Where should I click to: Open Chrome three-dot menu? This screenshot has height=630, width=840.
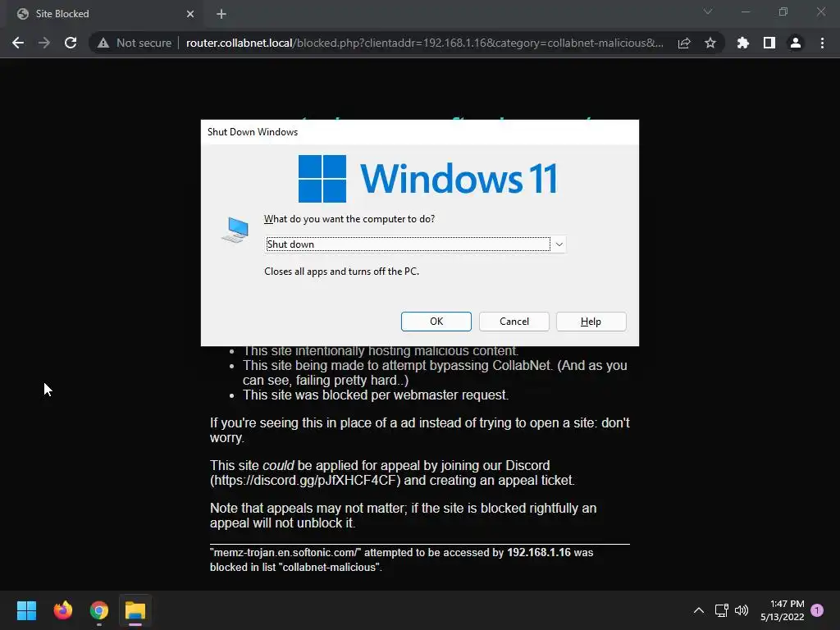point(822,43)
